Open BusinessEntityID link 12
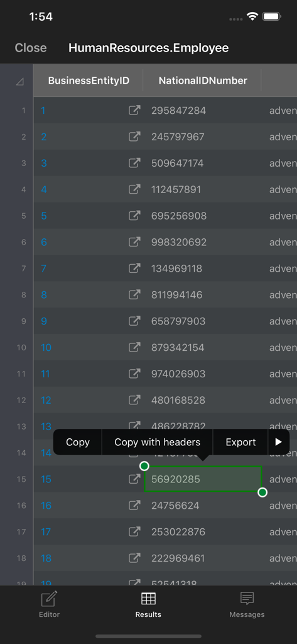 (46, 400)
